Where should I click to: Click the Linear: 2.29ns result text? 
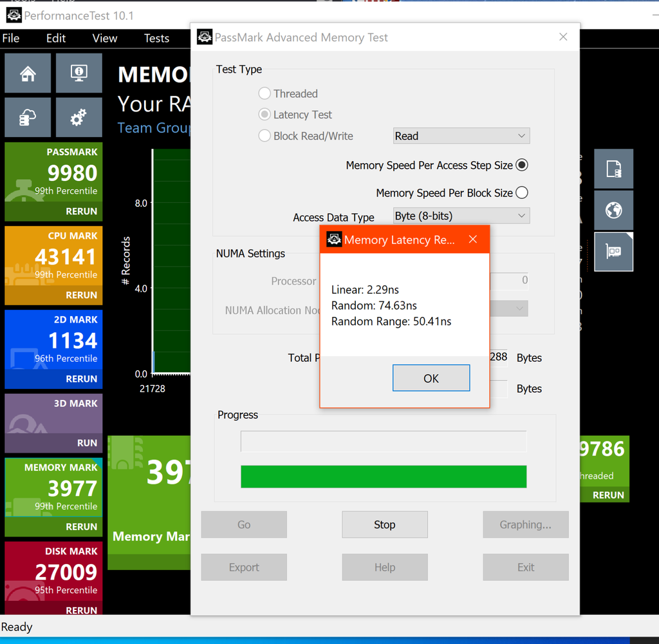point(365,290)
